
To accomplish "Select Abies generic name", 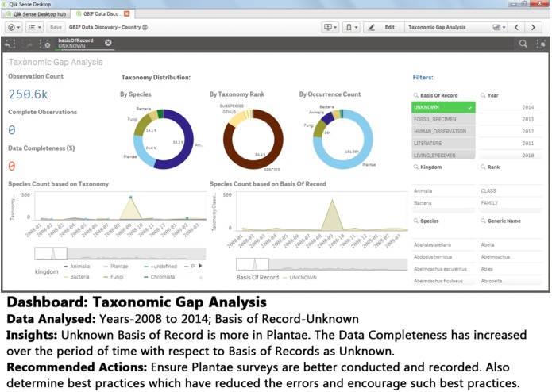I will [x=511, y=268].
